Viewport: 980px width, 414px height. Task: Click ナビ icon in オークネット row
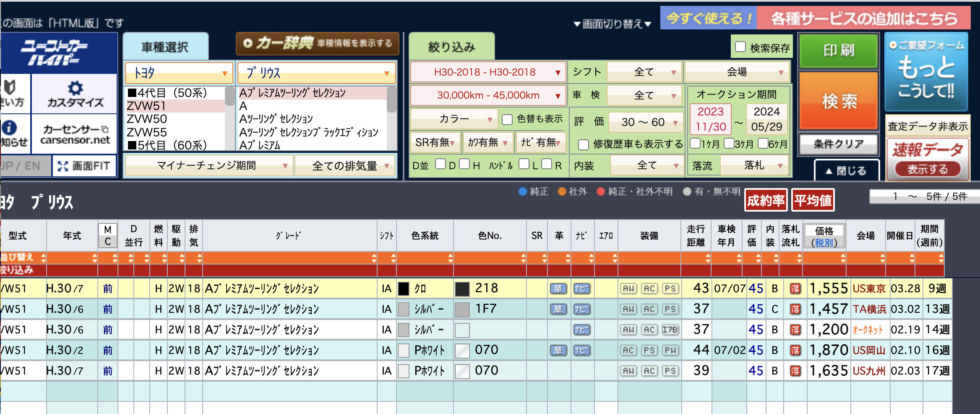point(581,330)
